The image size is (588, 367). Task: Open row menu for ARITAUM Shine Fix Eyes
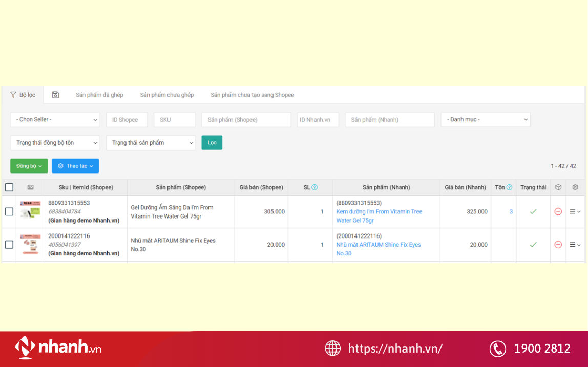575,245
